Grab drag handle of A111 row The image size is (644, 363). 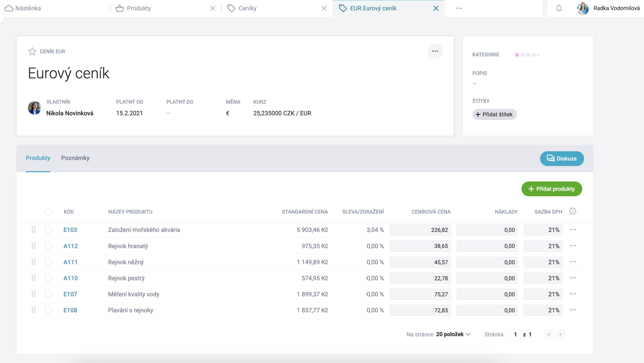coord(34,262)
